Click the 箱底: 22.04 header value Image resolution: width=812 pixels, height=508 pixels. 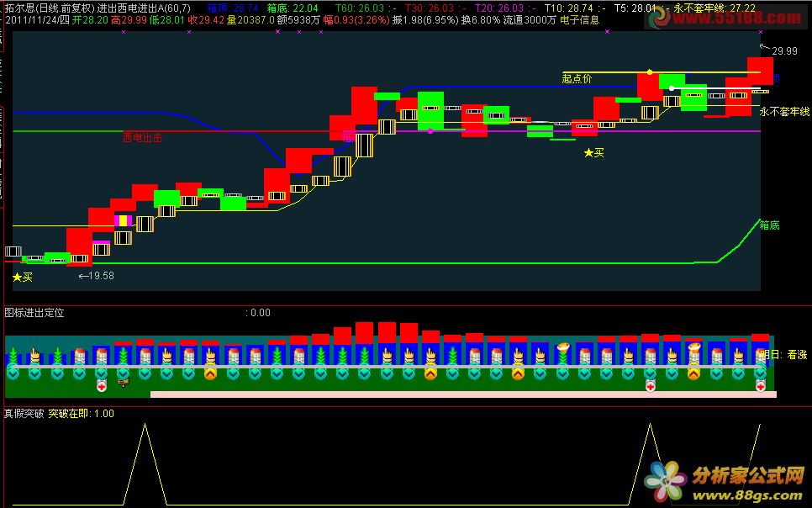coord(293,8)
